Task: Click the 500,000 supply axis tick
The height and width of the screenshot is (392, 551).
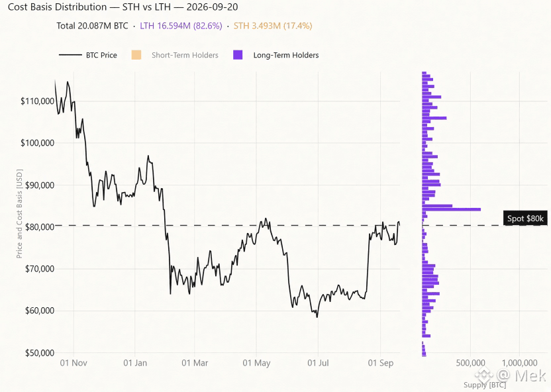Action: (470, 363)
